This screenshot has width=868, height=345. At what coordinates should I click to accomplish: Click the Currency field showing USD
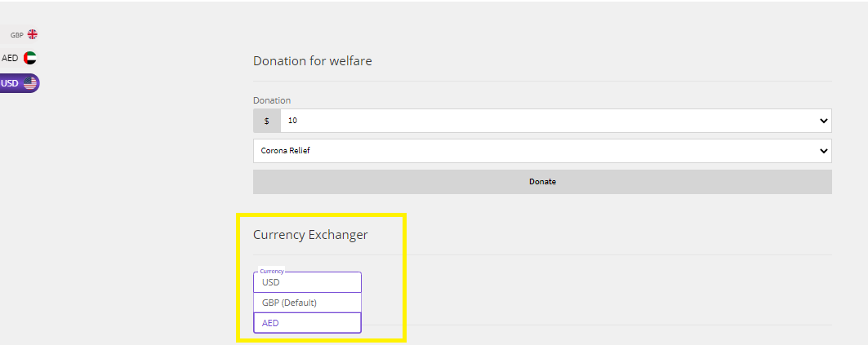click(307, 282)
